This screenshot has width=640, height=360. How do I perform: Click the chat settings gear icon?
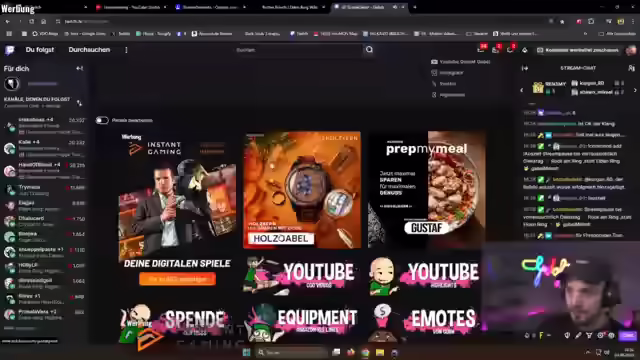pos(600,336)
